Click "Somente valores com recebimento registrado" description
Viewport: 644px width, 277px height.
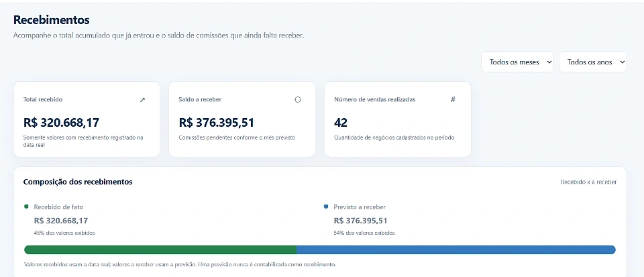[83, 141]
